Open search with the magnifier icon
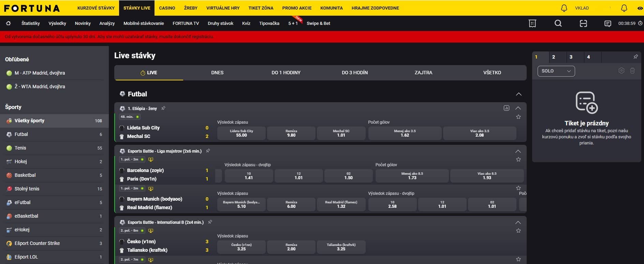Image resolution: width=644 pixels, height=264 pixels. click(558, 23)
